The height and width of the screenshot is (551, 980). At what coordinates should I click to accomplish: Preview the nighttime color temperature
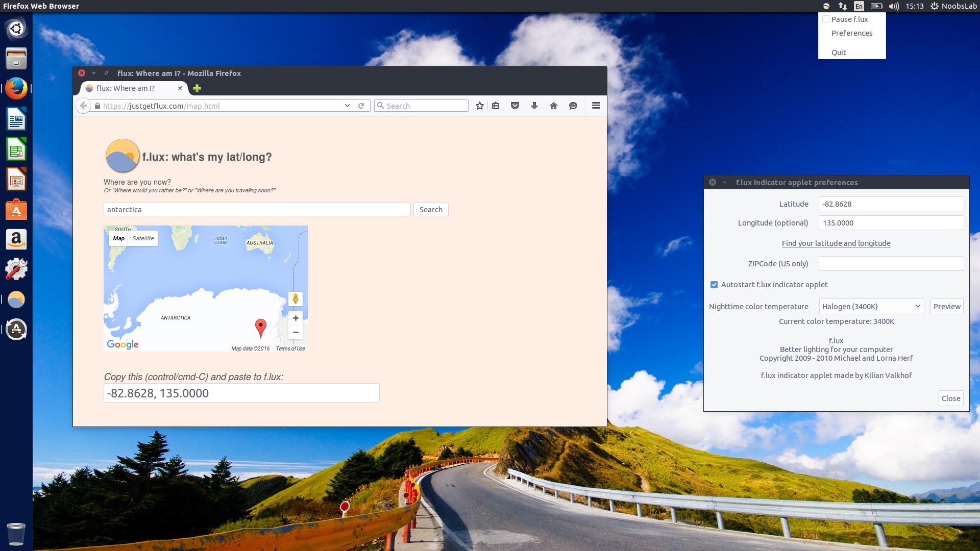(947, 307)
